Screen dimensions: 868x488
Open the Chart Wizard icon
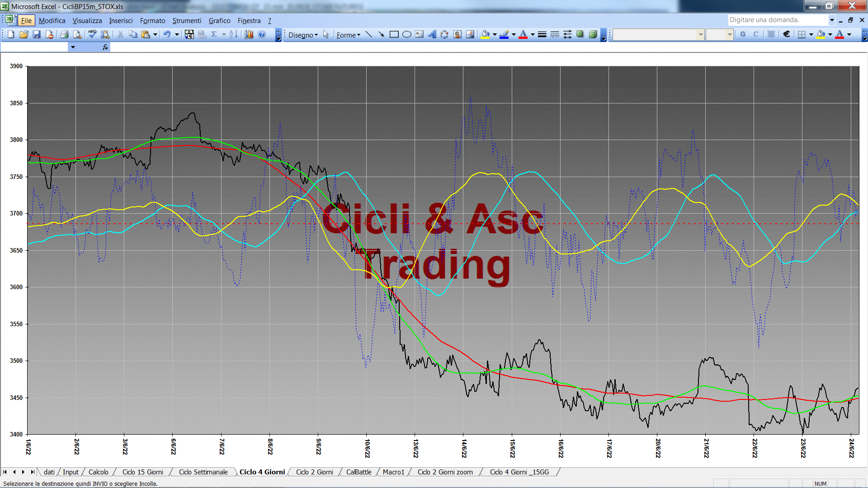249,35
